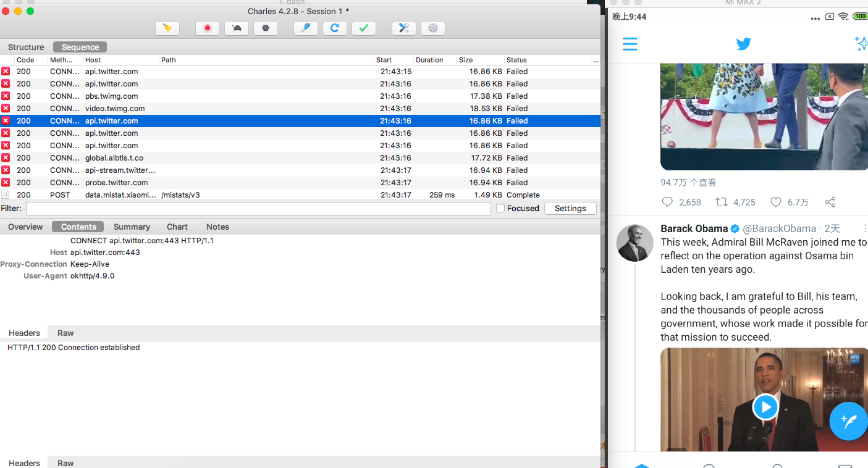This screenshot has height=468, width=868.
Task: Tap the reply icon showing 2,658
Action: [x=667, y=202]
